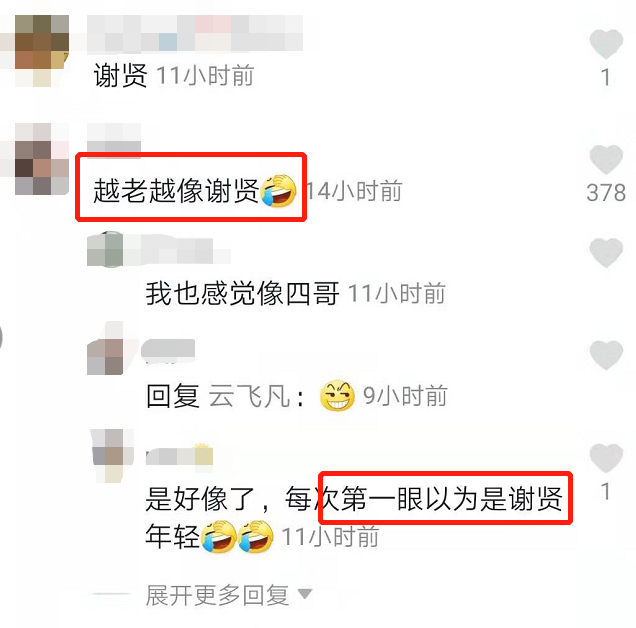Viewport: 636px width, 628px height.
Task: Tap the blurred username above '谢贤' comment
Action: 195,33
